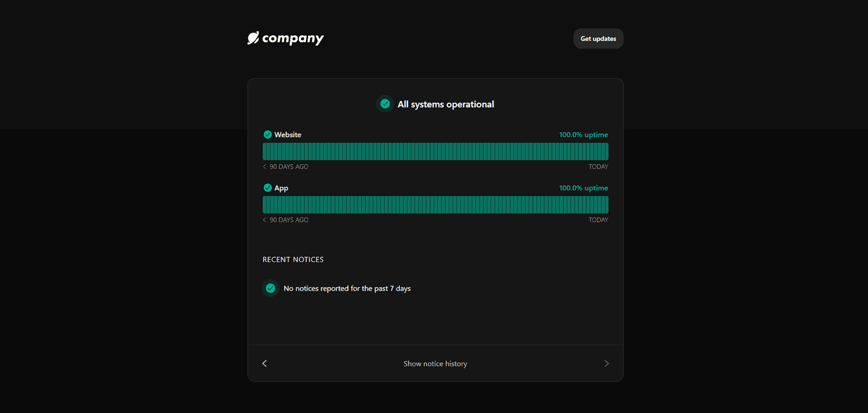Click the middle of App uptime bar

tap(436, 205)
